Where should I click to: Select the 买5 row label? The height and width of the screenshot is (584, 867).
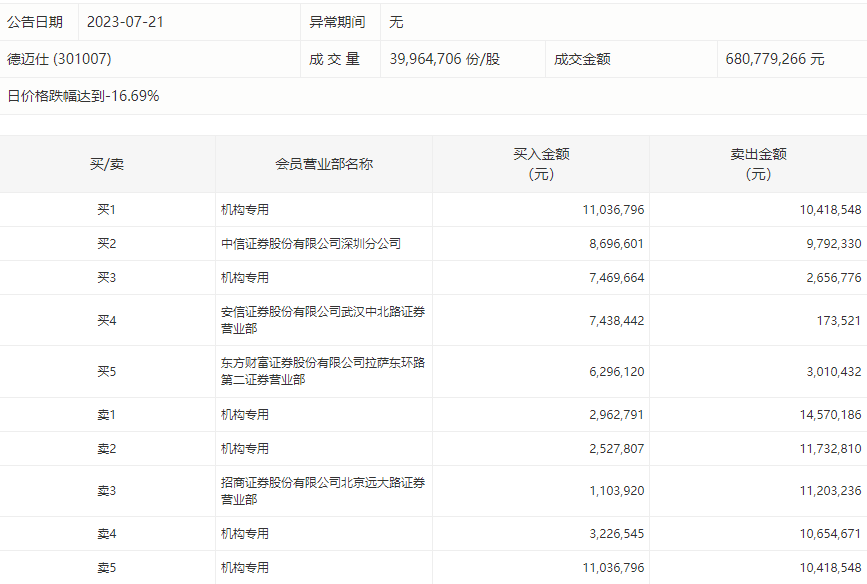tap(107, 372)
